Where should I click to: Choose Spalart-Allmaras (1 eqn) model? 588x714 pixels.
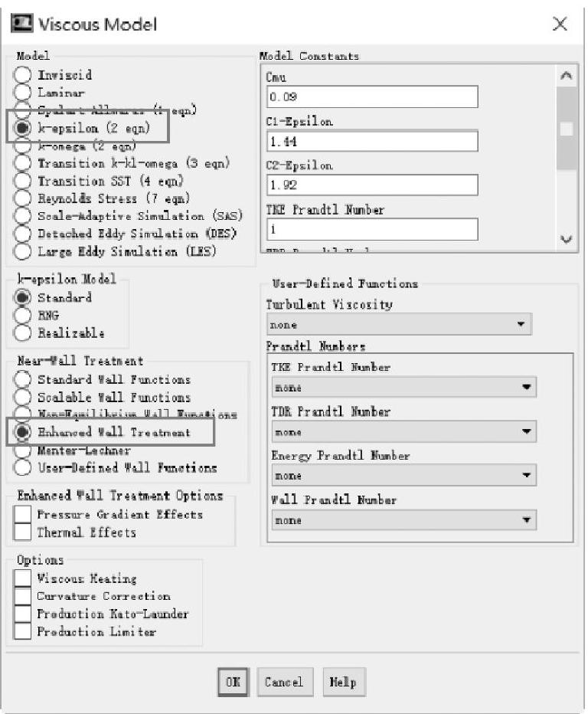[x=22, y=110]
